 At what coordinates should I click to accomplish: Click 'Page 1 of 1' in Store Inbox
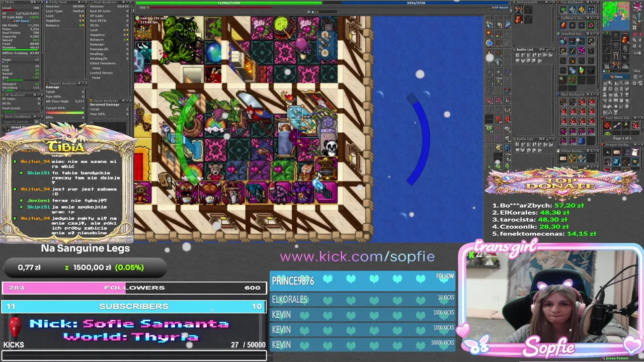point(622,138)
